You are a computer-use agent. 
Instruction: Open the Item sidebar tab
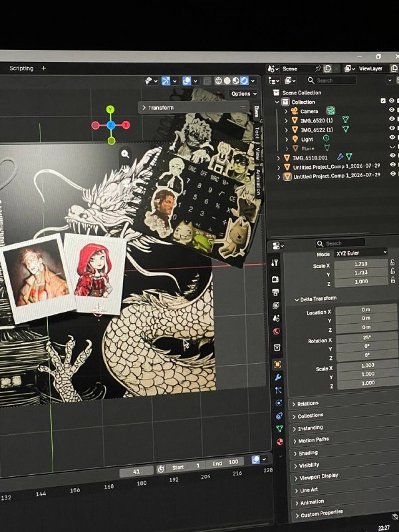257,112
